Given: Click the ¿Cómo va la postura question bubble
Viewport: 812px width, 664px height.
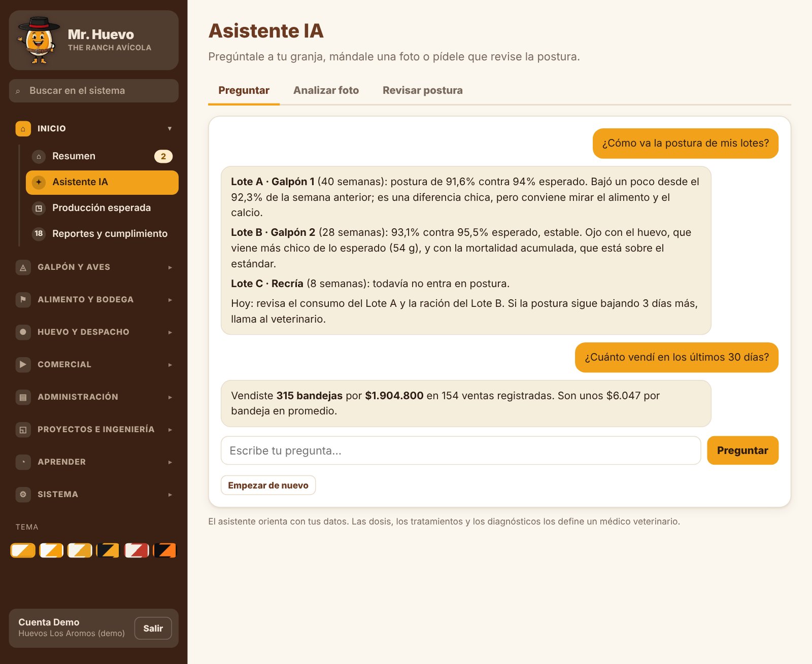Looking at the screenshot, I should click(685, 144).
